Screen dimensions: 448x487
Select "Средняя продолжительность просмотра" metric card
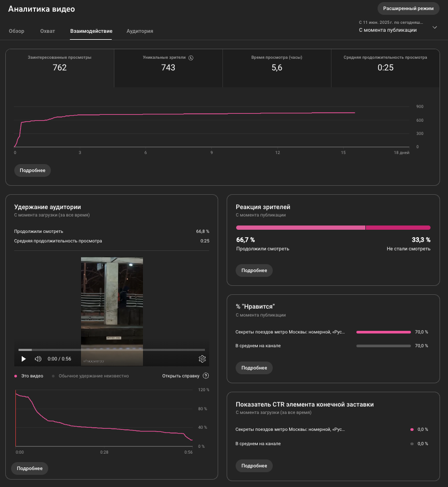coord(385,64)
